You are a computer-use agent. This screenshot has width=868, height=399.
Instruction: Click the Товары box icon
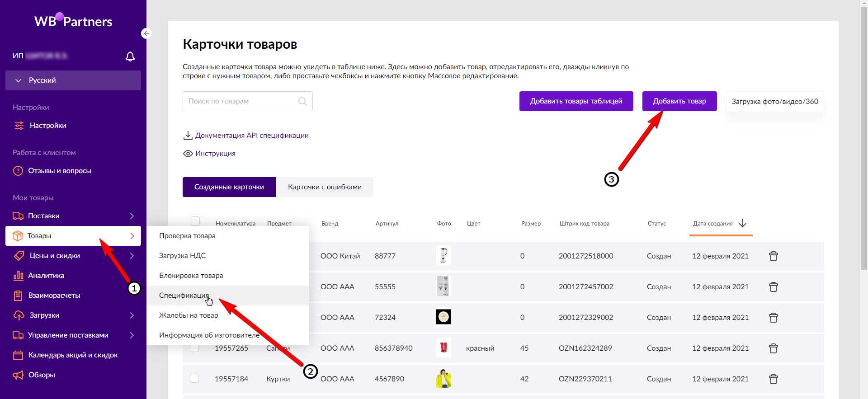(x=18, y=236)
